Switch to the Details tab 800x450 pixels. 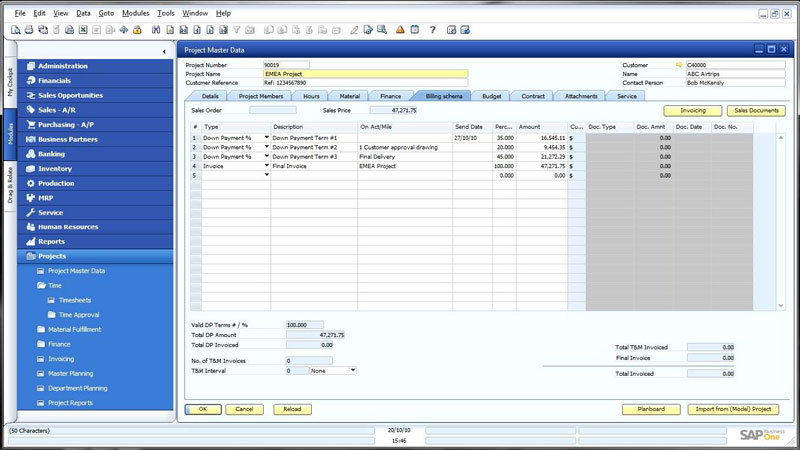coord(210,96)
